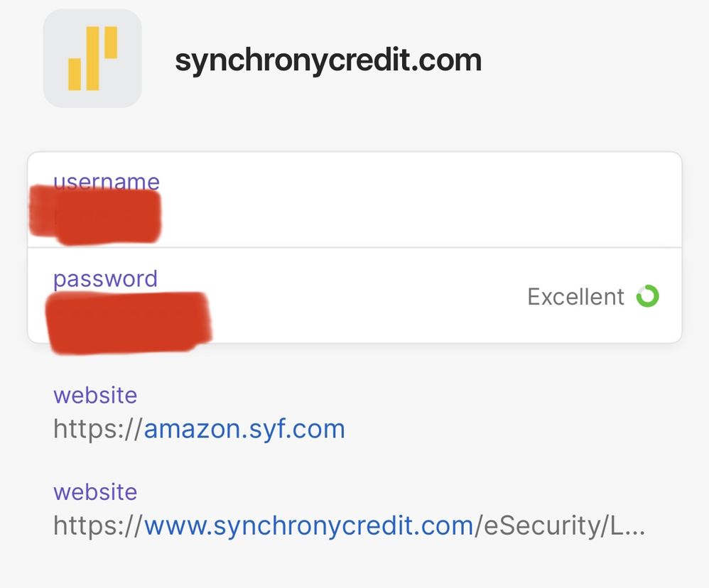Click empty space right of redacted username

point(426,206)
